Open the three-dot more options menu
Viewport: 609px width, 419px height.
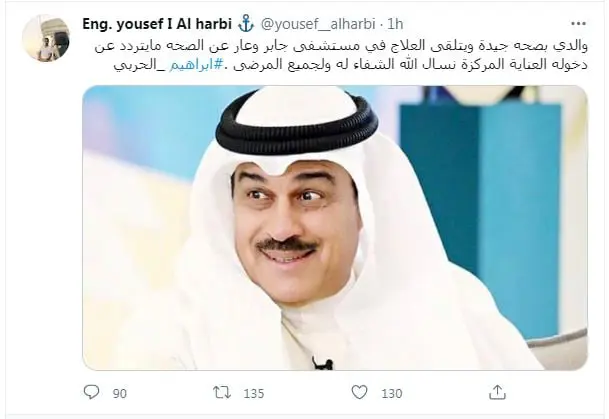[x=578, y=24]
